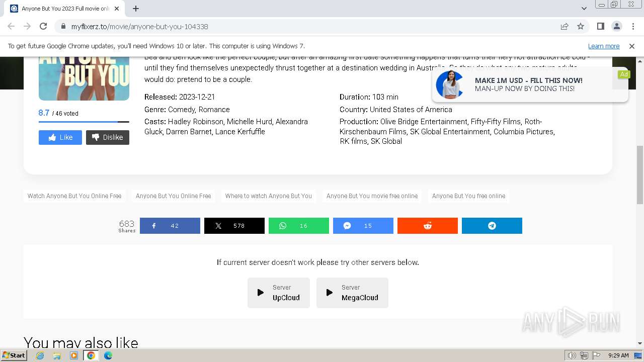This screenshot has height=362, width=644.
Task: Share on X (Twitter)
Action: [x=234, y=226]
